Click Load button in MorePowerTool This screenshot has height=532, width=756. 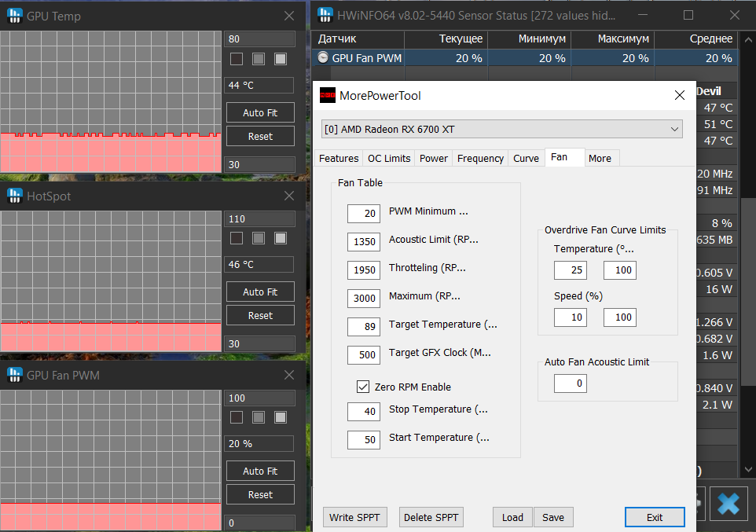[x=512, y=517]
